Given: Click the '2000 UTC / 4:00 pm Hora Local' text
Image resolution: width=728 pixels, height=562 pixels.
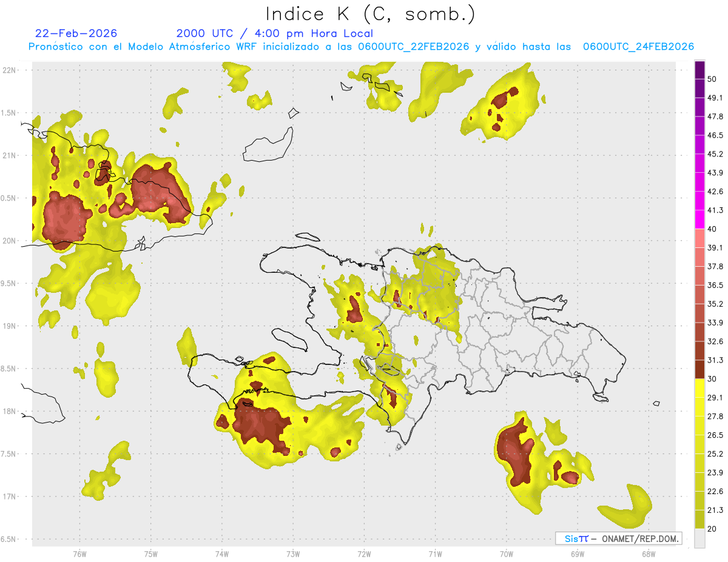Looking at the screenshot, I should pos(275,33).
